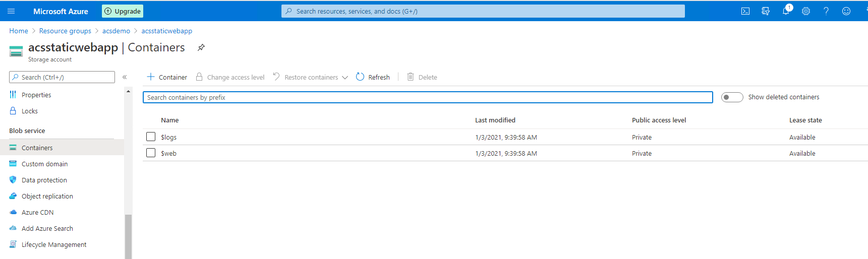Click the Custom domain icon
This screenshot has height=259, width=868.
[13, 164]
